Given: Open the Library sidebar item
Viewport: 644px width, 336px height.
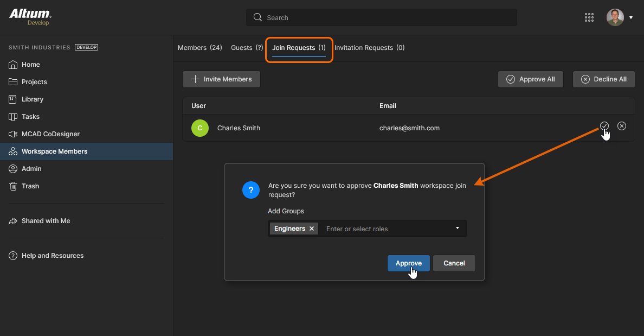Looking at the screenshot, I should (x=32, y=99).
